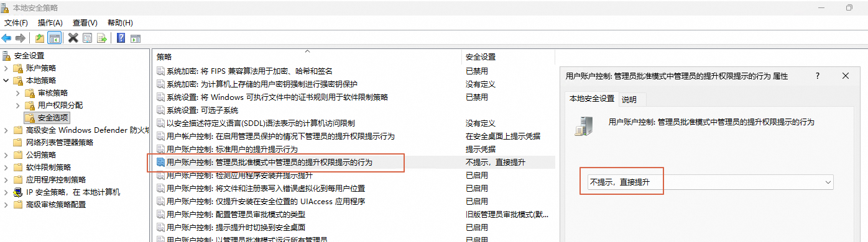The image size is (868, 242).
Task: Expand the 用户权限分配 tree node
Action: point(18,105)
